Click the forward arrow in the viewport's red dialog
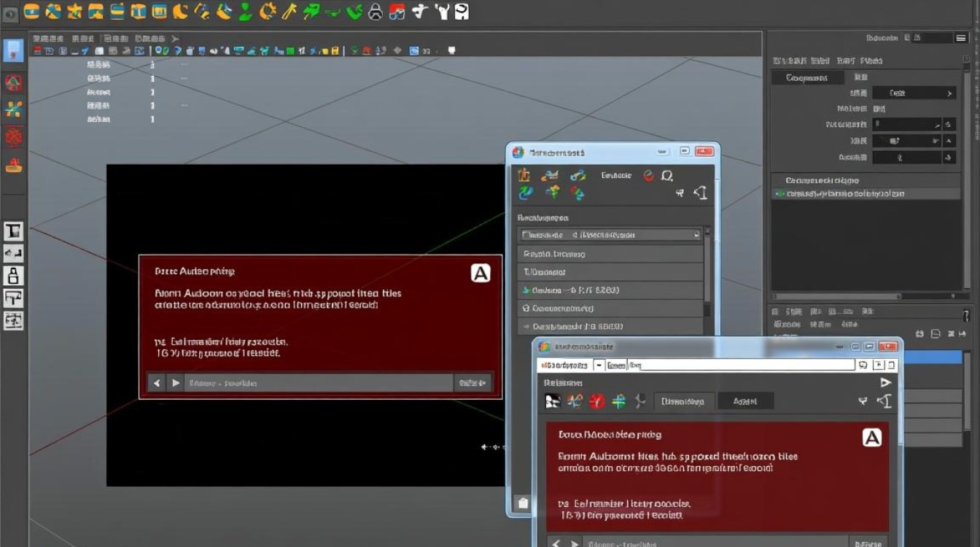The width and height of the screenshot is (980, 547). (175, 383)
